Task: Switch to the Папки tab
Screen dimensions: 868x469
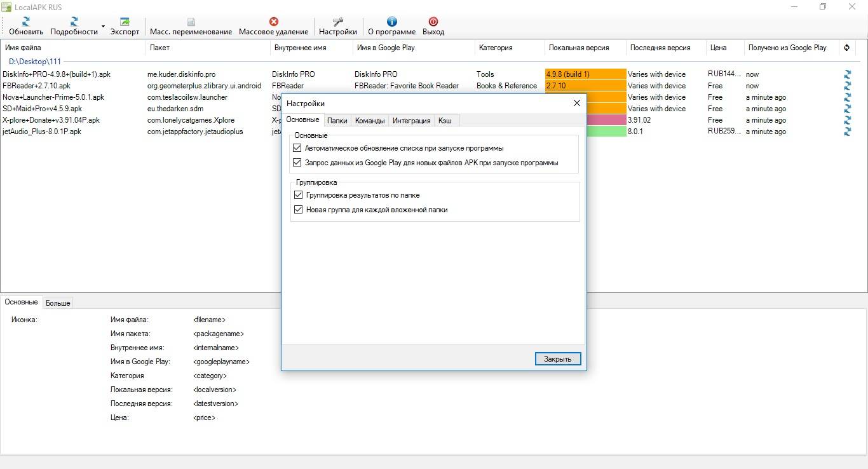Action: pos(337,121)
